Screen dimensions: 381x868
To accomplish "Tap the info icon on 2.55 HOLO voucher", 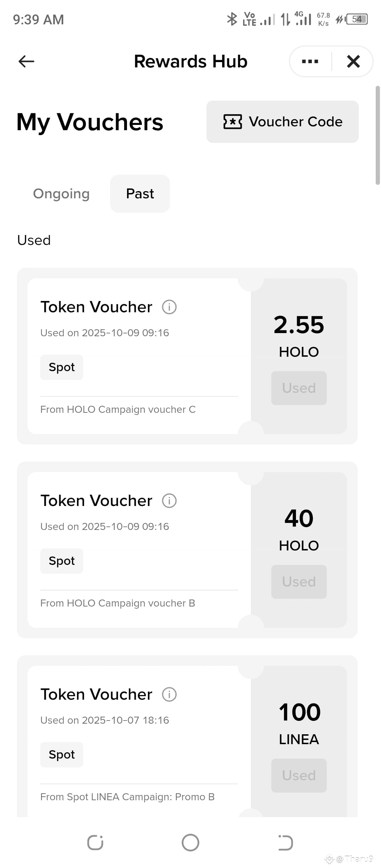I will point(169,307).
